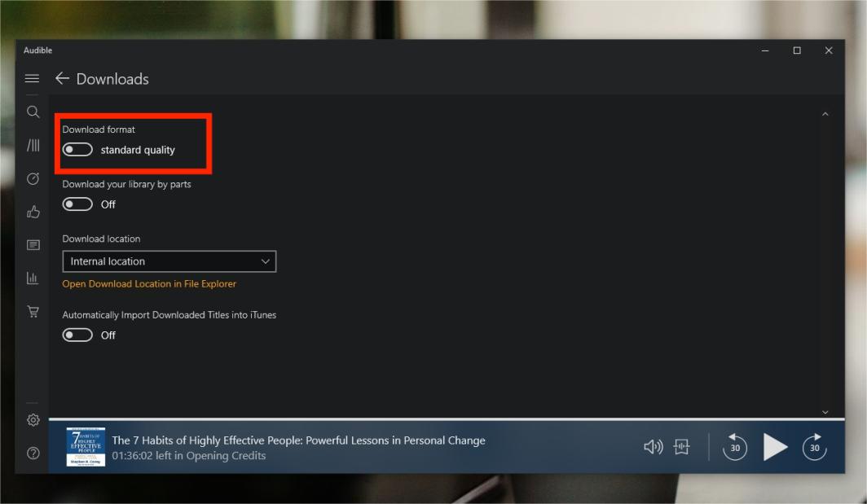Open the shopping cart store icon
867x504 pixels.
33,311
